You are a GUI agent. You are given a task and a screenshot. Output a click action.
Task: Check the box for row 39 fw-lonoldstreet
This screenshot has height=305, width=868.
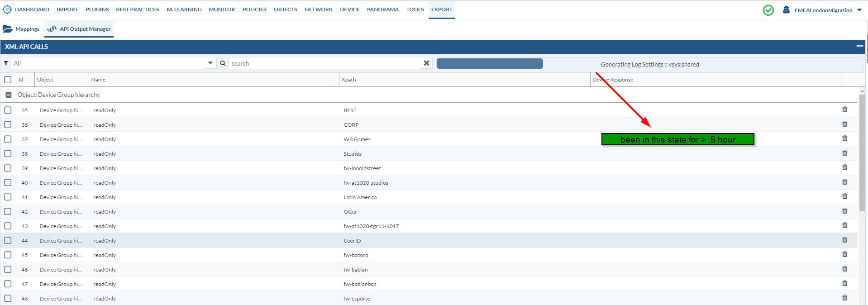point(8,168)
